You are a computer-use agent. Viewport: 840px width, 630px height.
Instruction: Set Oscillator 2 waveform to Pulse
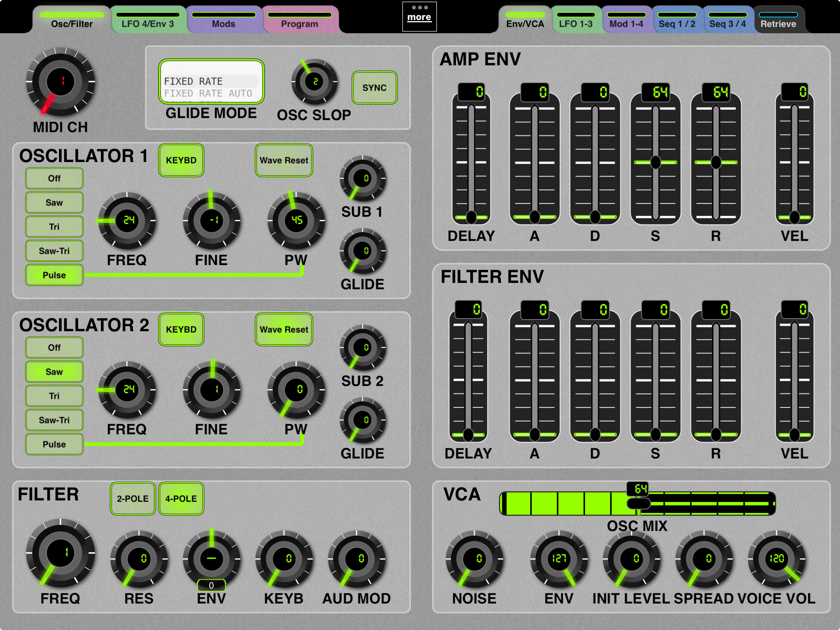click(x=54, y=444)
